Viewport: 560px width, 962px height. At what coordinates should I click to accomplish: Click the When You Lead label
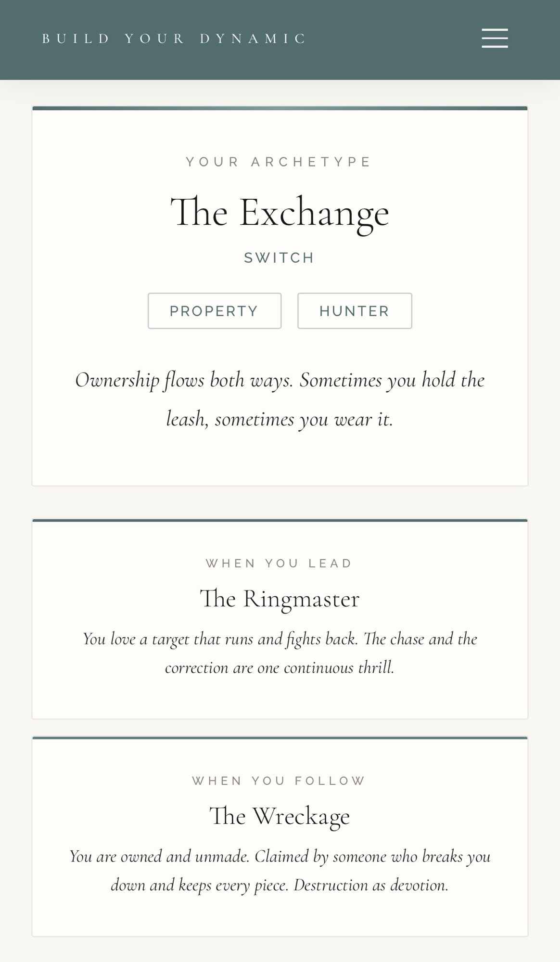click(280, 563)
